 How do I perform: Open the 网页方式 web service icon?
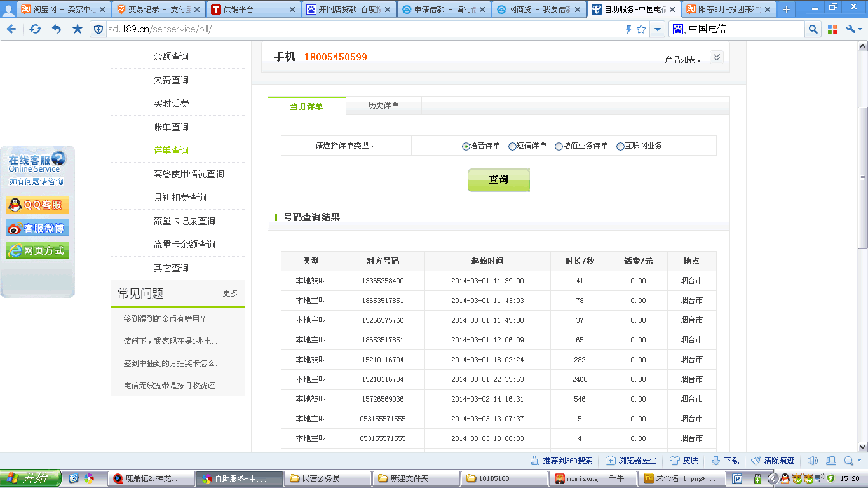point(37,251)
